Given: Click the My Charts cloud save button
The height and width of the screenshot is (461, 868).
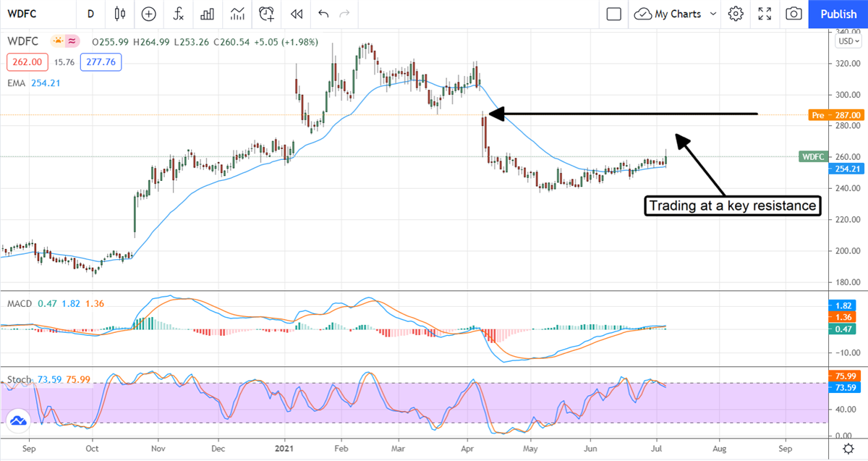Looking at the screenshot, I should click(668, 14).
